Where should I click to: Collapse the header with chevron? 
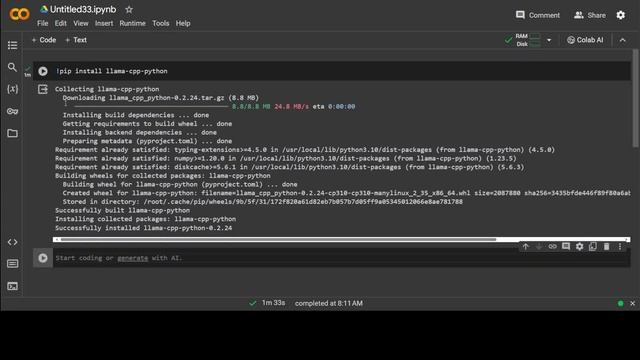[x=622, y=40]
